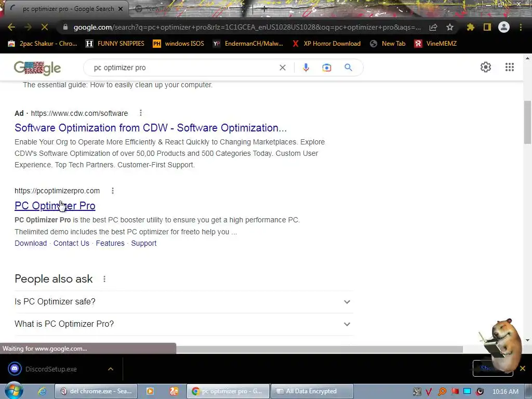This screenshot has height=399, width=532.
Task: Open the 2pac Shakur bookmark
Action: pos(43,44)
